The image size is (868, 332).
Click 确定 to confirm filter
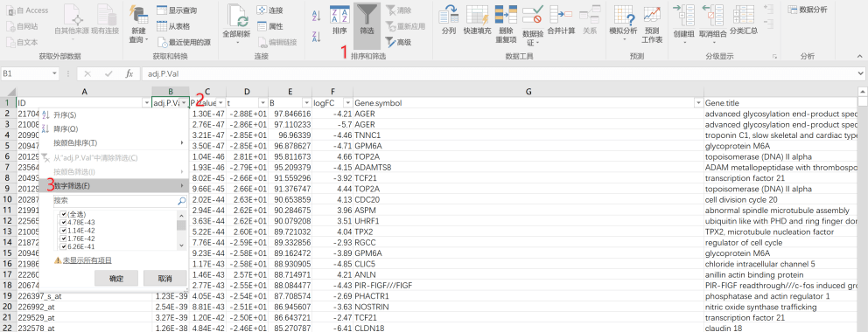coord(116,278)
